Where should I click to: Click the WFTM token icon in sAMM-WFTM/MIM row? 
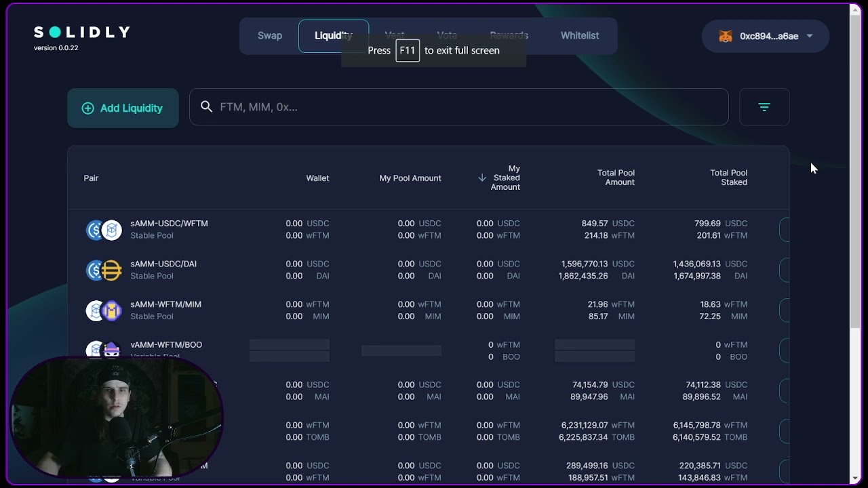click(x=95, y=310)
